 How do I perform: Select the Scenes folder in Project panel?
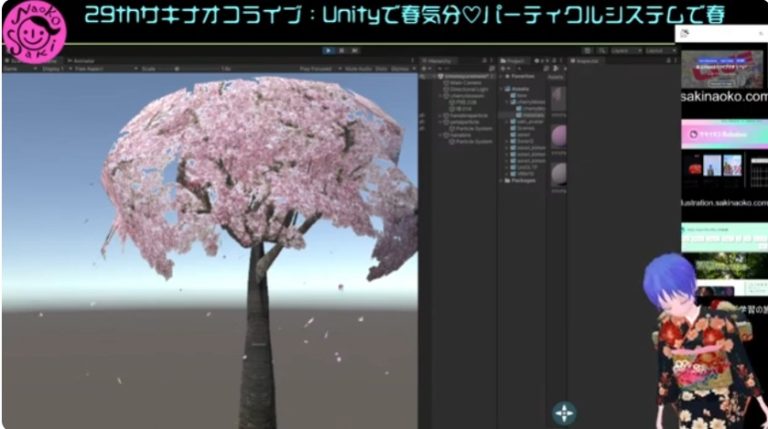coord(523,128)
